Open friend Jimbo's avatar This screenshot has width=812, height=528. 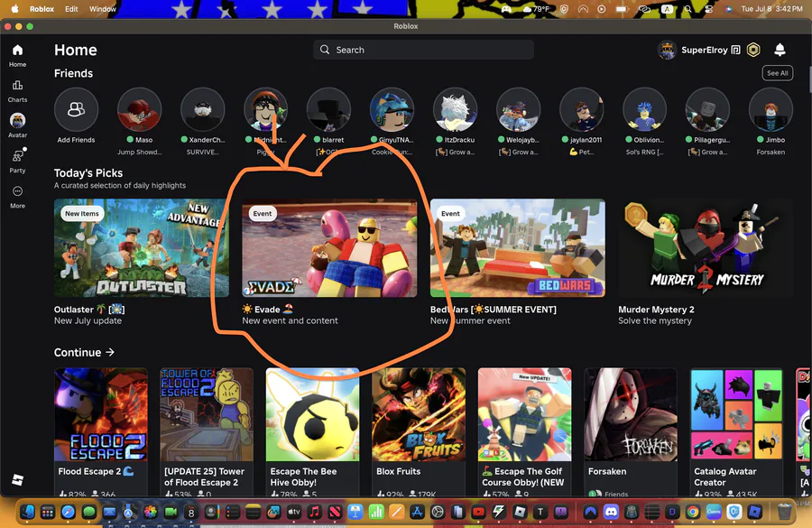tap(770, 109)
